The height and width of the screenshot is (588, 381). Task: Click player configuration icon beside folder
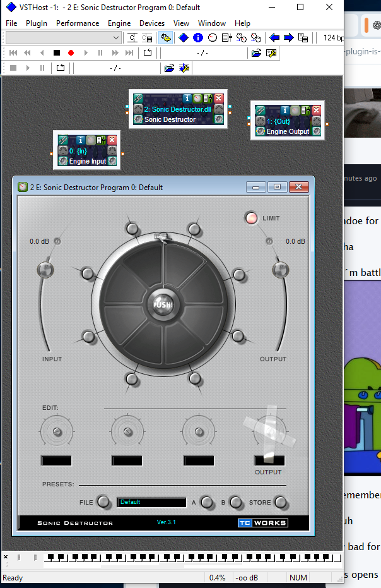tap(271, 53)
